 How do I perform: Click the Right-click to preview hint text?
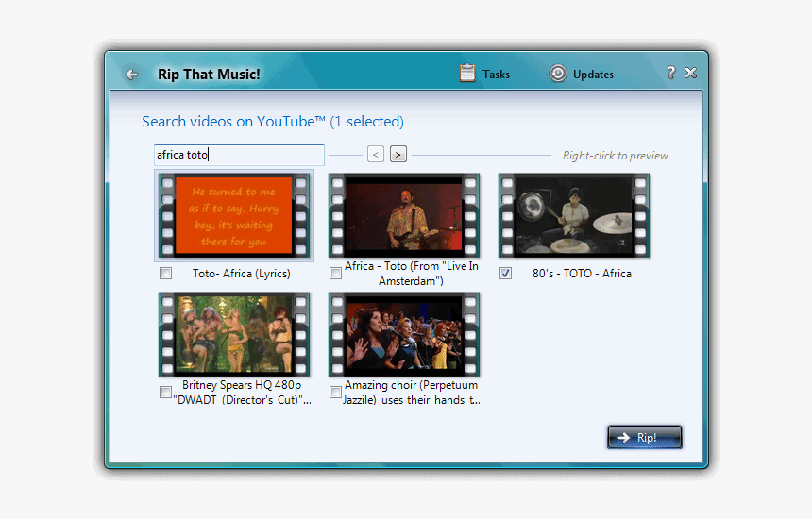click(616, 156)
